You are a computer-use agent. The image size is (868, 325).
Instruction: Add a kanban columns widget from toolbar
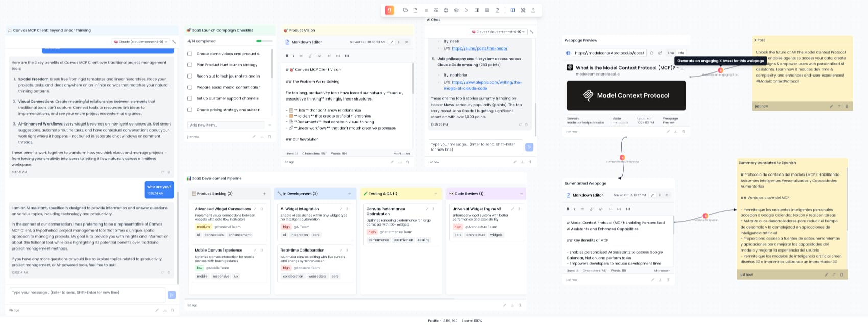point(477,10)
